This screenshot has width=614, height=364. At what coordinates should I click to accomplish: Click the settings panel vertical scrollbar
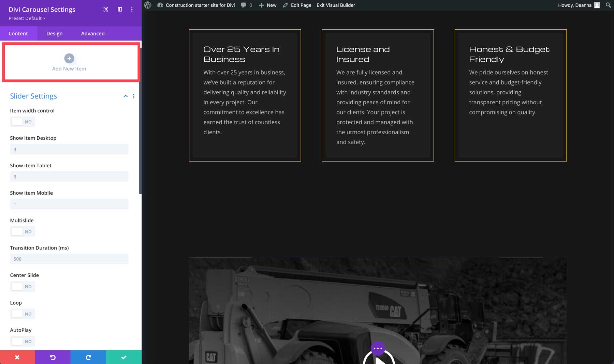click(140, 121)
